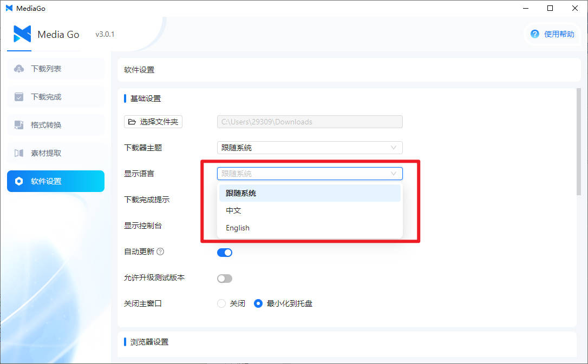Click the download folder path field
The width and height of the screenshot is (588, 364).
310,122
